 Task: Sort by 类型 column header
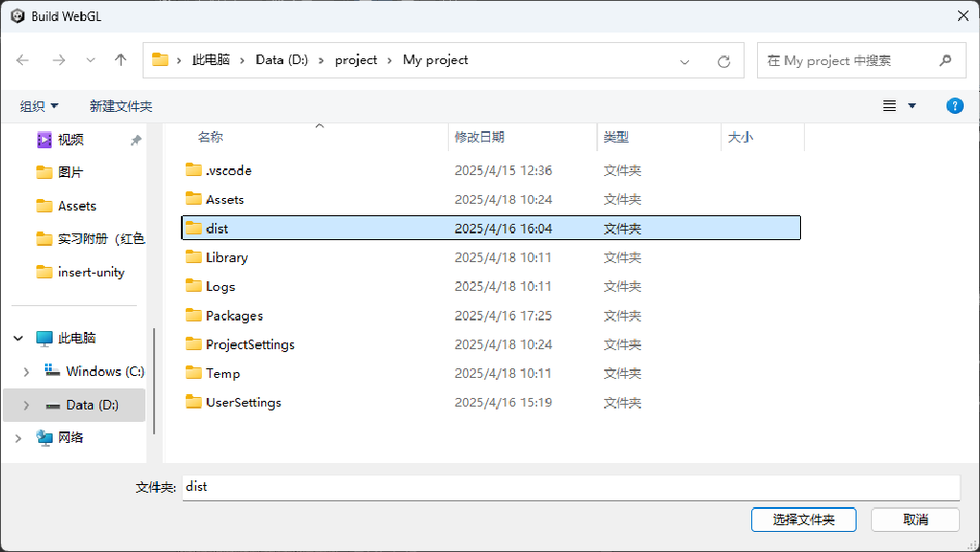click(x=615, y=137)
